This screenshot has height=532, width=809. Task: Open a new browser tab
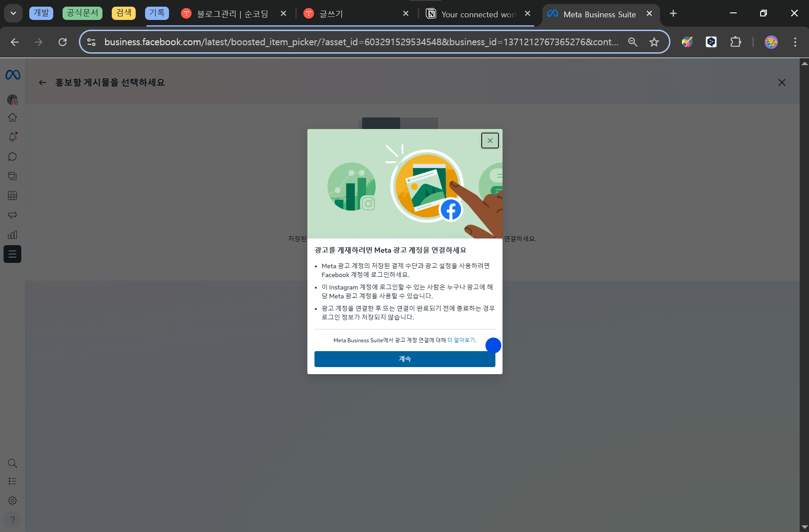pyautogui.click(x=673, y=14)
